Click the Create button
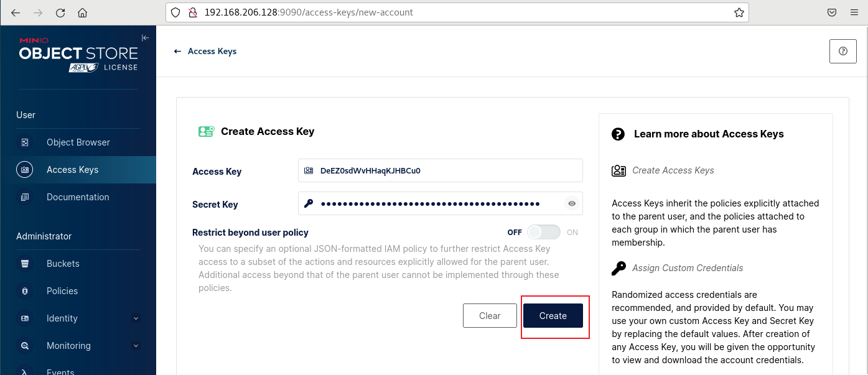The width and height of the screenshot is (868, 375). coord(553,316)
